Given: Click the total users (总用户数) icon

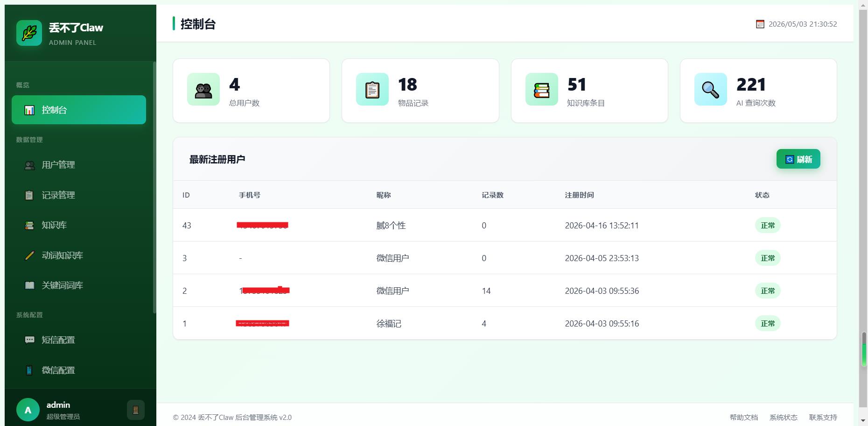Looking at the screenshot, I should tap(203, 89).
